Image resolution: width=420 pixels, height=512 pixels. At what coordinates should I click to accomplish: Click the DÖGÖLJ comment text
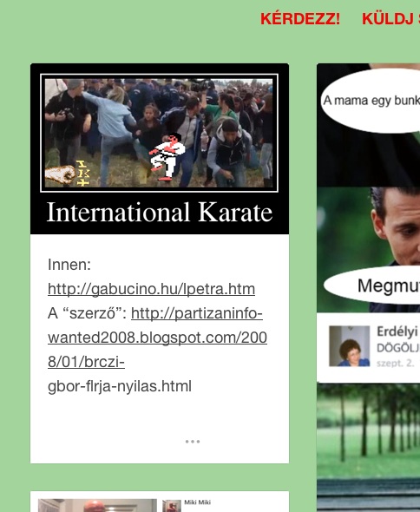click(398, 348)
